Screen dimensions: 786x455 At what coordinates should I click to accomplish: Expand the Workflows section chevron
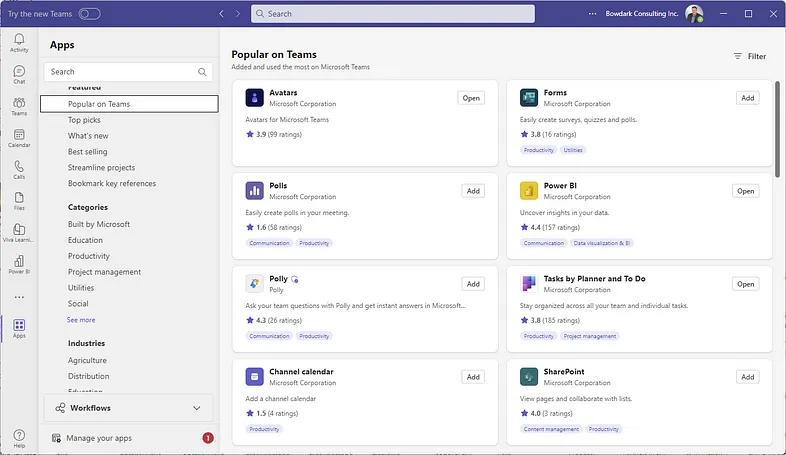(196, 408)
